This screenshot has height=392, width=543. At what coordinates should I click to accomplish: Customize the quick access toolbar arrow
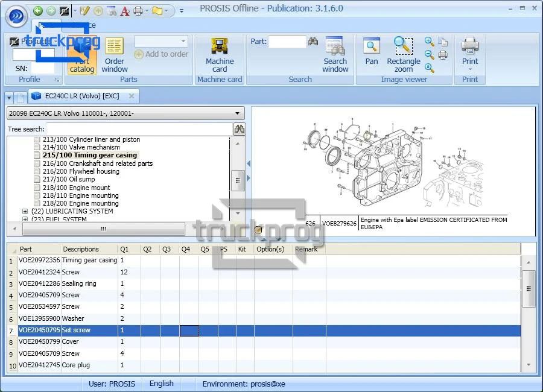click(x=182, y=11)
